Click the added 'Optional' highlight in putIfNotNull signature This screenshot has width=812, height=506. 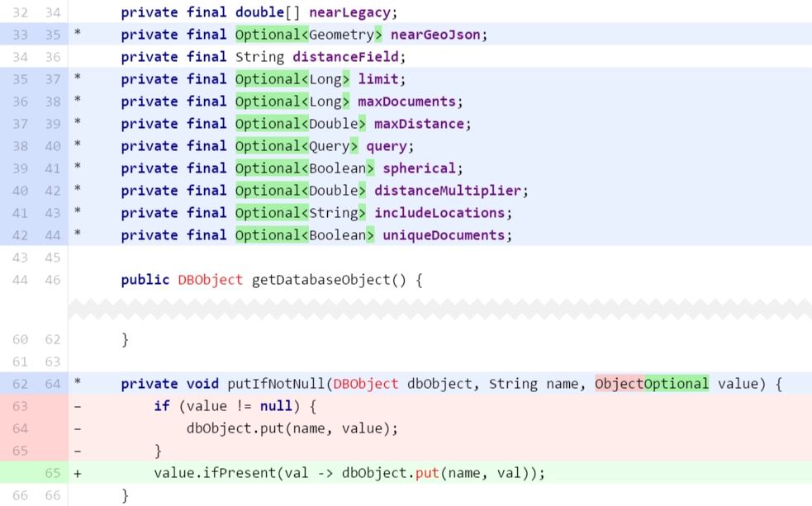677,384
